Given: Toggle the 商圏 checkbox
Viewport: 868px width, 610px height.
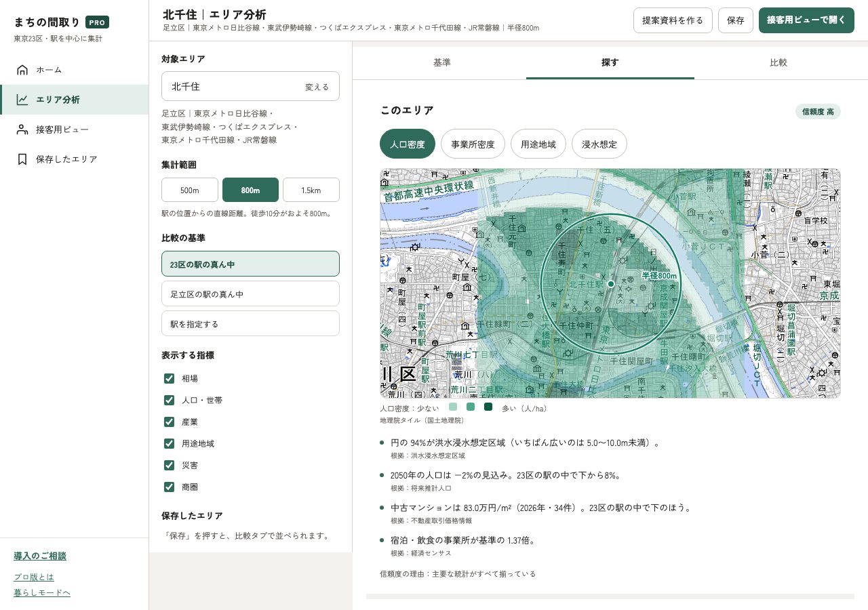Looking at the screenshot, I should pyautogui.click(x=170, y=487).
